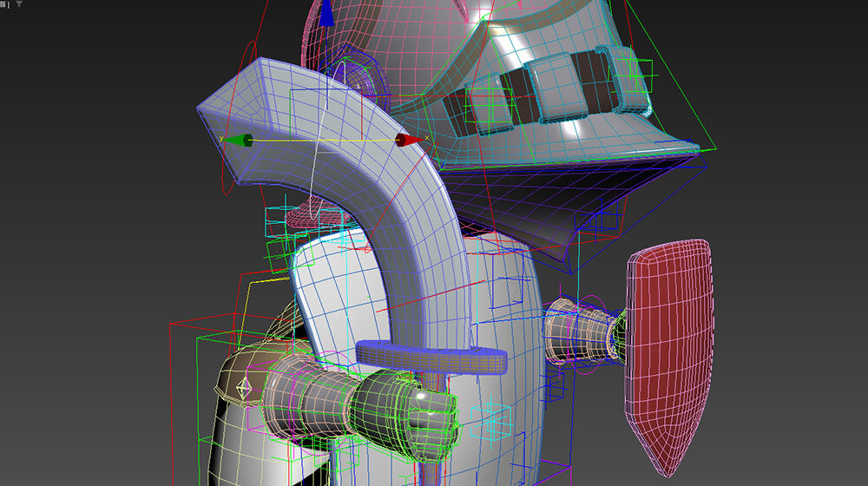Select the white torso body mesh

click(x=503, y=295)
